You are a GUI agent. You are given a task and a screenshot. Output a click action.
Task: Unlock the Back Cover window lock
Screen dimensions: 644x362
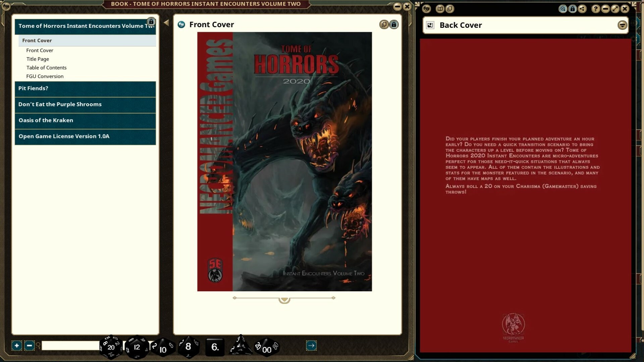[x=572, y=8]
